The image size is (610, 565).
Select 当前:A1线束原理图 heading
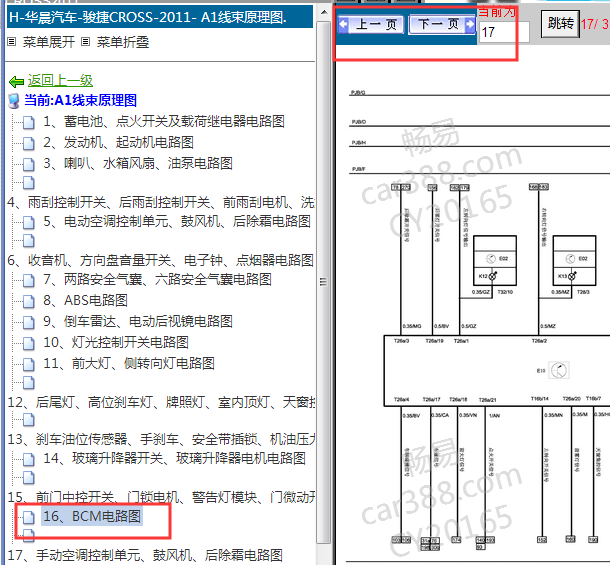tap(81, 100)
